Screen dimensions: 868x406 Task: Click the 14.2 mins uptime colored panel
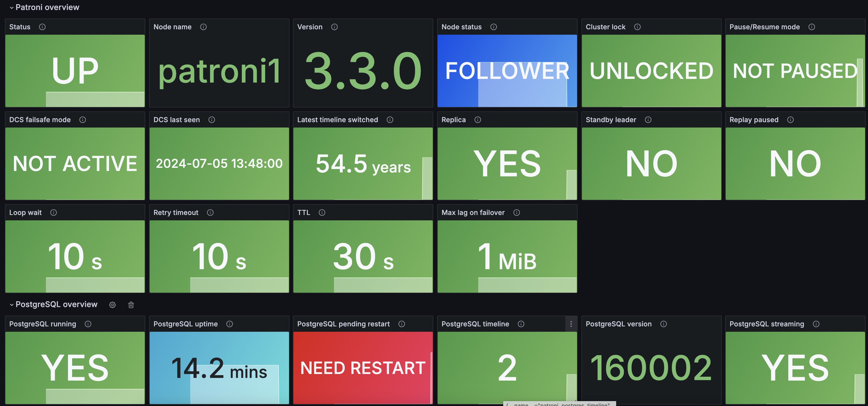point(219,368)
